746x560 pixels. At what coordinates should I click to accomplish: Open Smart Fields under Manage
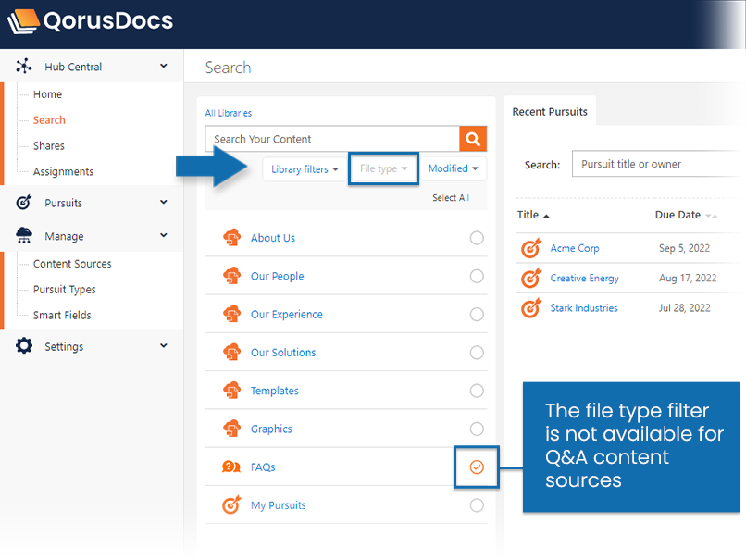pyautogui.click(x=62, y=315)
